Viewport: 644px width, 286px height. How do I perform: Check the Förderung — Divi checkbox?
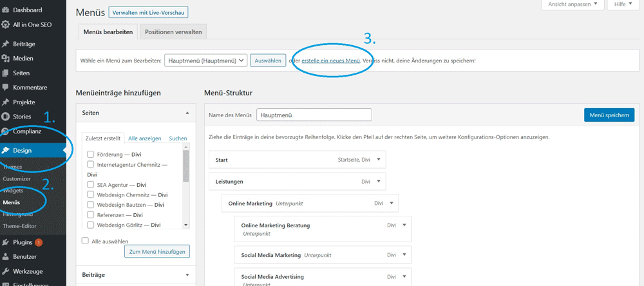[90, 155]
